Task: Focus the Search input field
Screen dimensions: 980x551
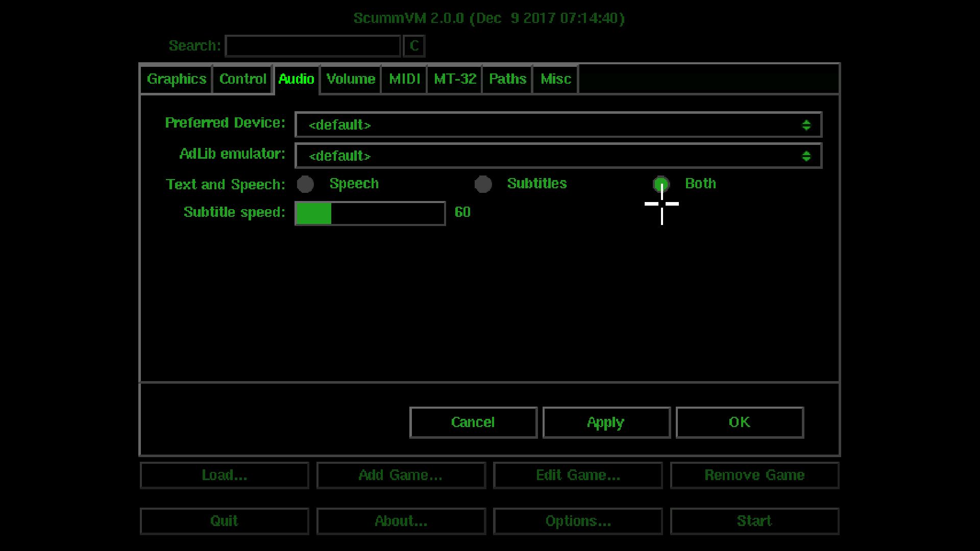Action: coord(312,46)
